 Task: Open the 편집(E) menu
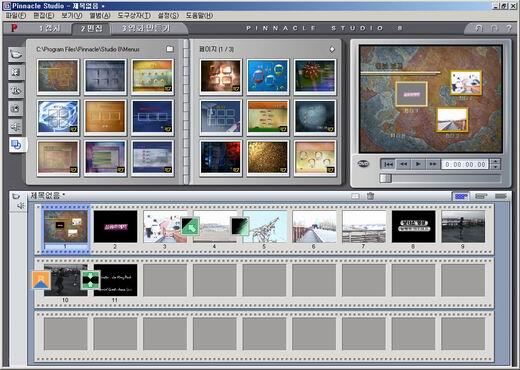(x=44, y=16)
